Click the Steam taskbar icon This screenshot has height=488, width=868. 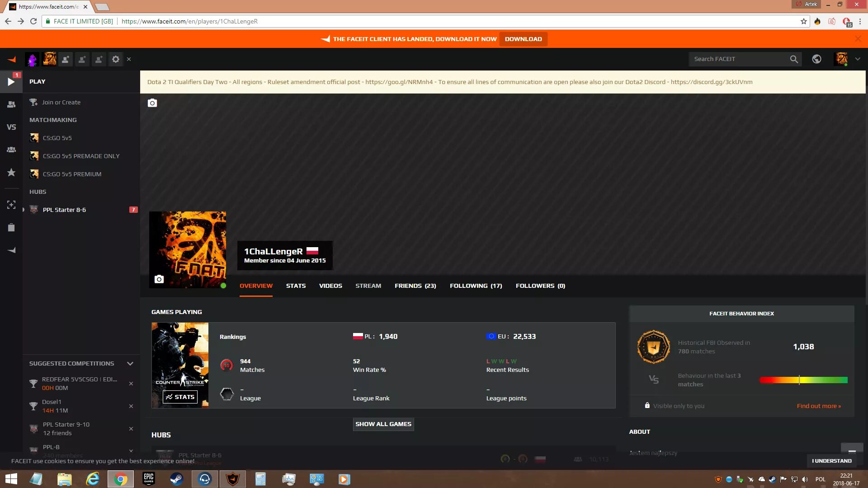pyautogui.click(x=176, y=479)
